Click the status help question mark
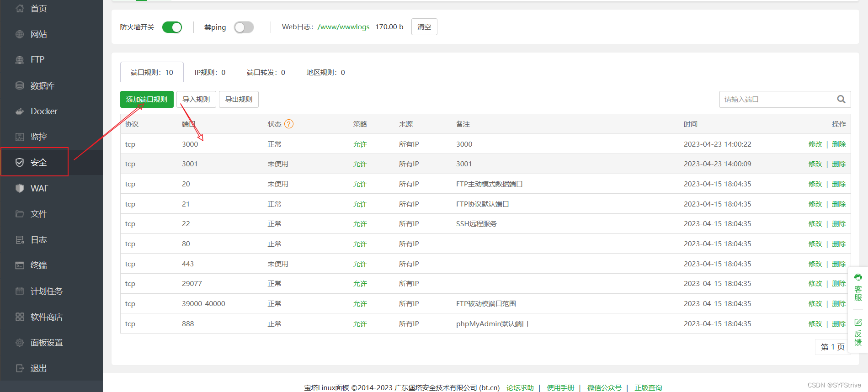The width and height of the screenshot is (868, 392). tap(289, 124)
